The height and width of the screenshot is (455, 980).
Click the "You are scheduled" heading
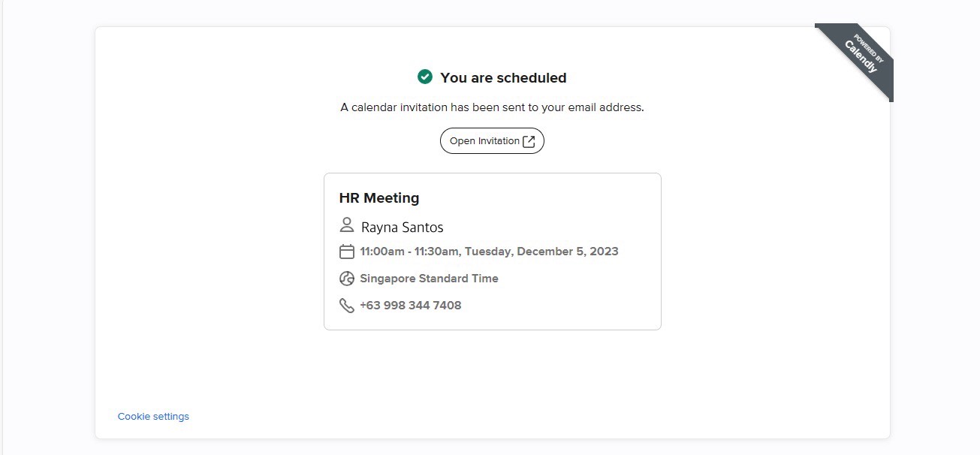[x=503, y=77]
